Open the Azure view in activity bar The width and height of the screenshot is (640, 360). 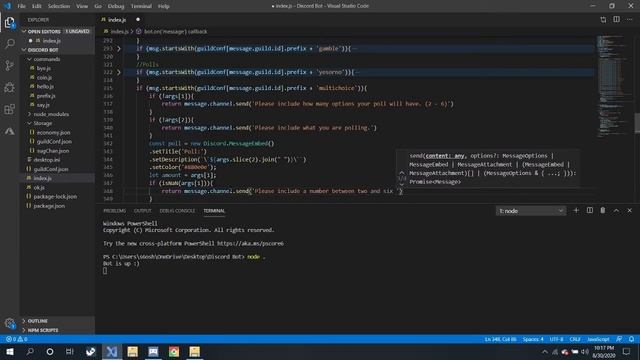[x=9, y=131]
